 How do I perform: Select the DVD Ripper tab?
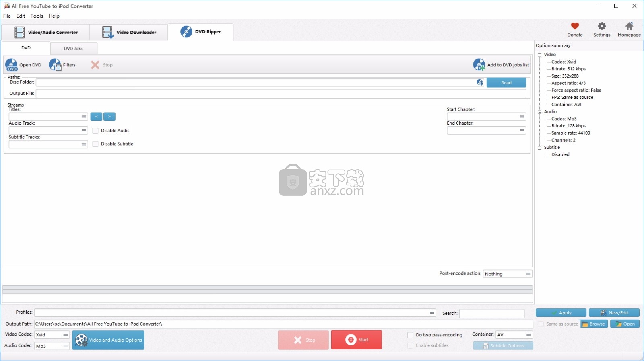[200, 32]
